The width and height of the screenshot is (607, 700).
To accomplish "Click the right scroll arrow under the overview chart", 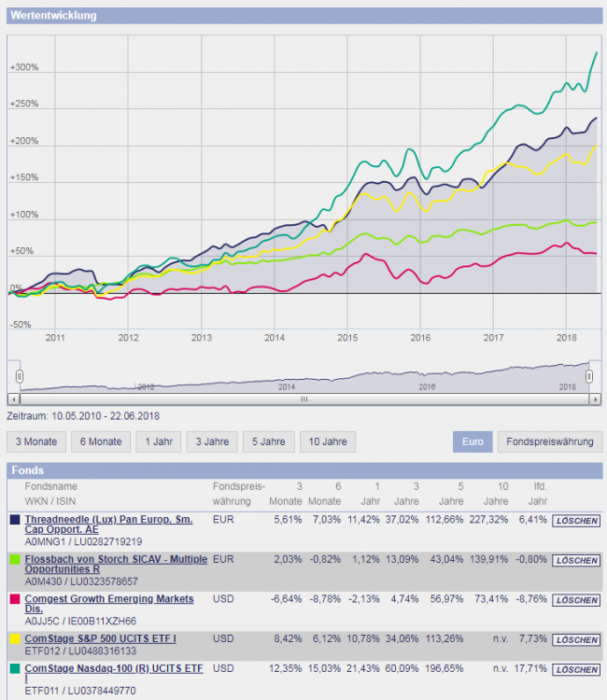I will tap(594, 399).
